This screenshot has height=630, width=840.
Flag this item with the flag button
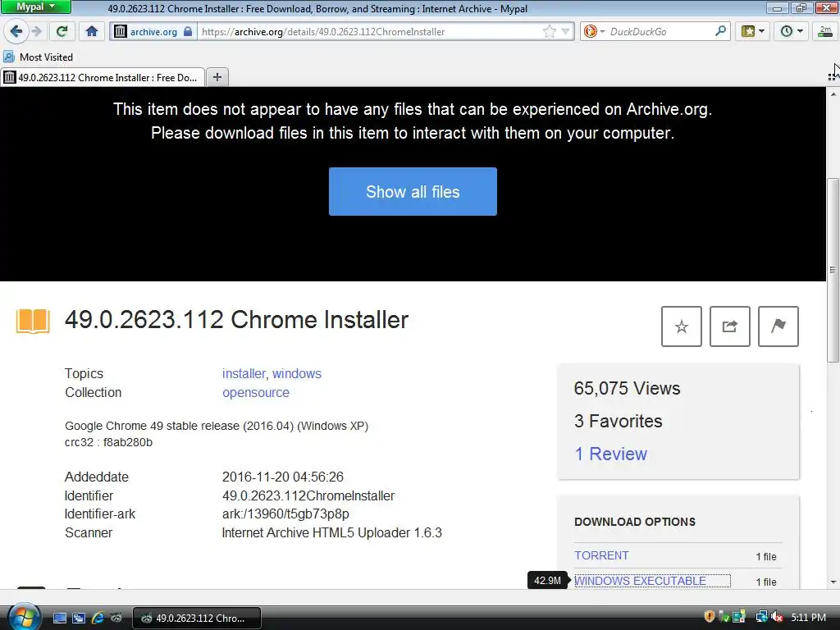778,326
